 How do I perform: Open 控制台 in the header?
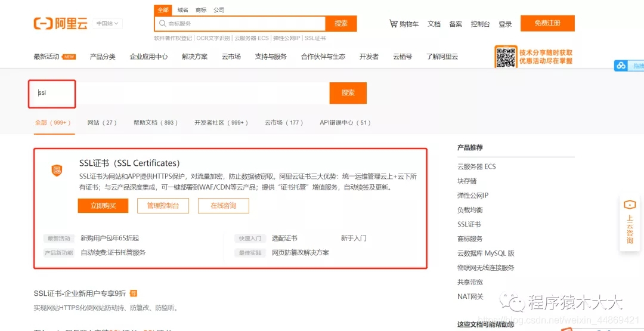[480, 24]
